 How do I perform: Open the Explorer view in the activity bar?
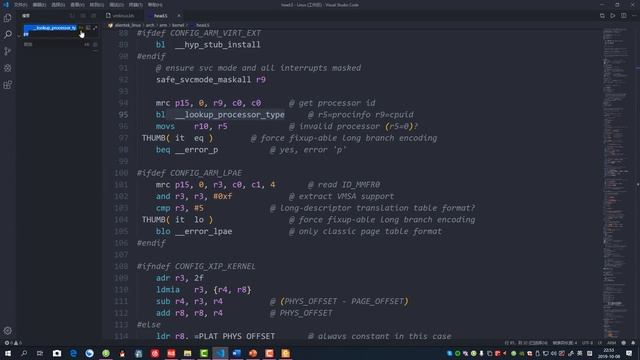(x=7, y=18)
